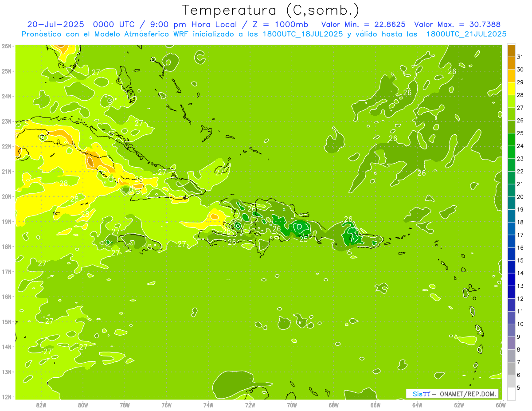Pick the brown swatch above legend value 31
The width and height of the screenshot is (532, 411).
[x=511, y=50]
